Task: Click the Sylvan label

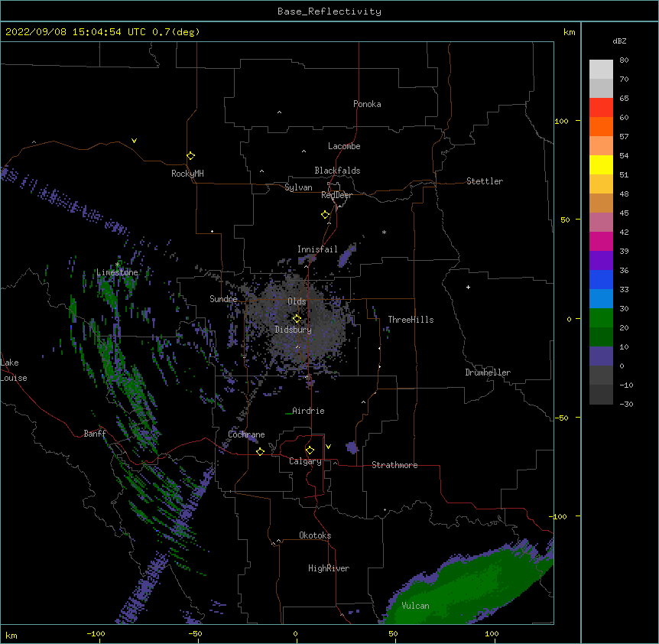Action: pos(298,187)
